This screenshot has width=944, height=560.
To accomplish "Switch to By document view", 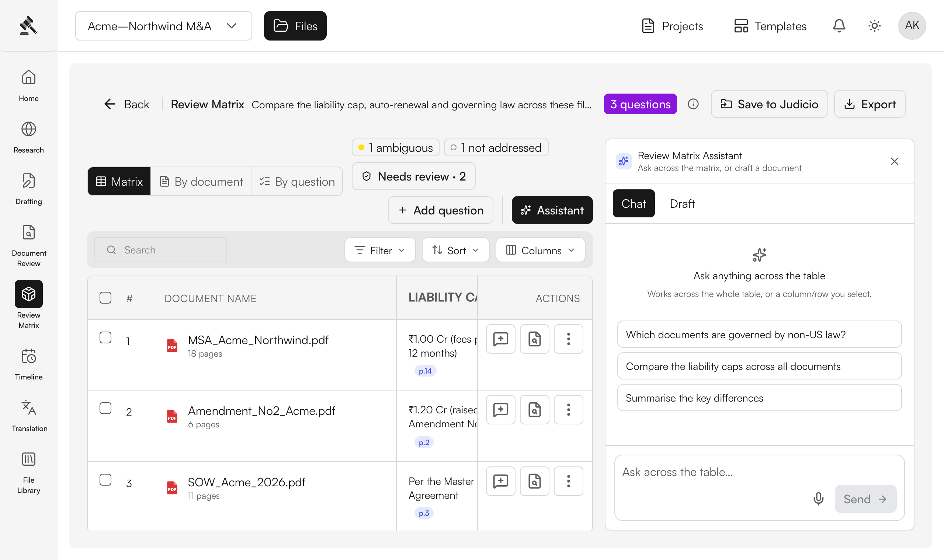I will pyautogui.click(x=201, y=182).
